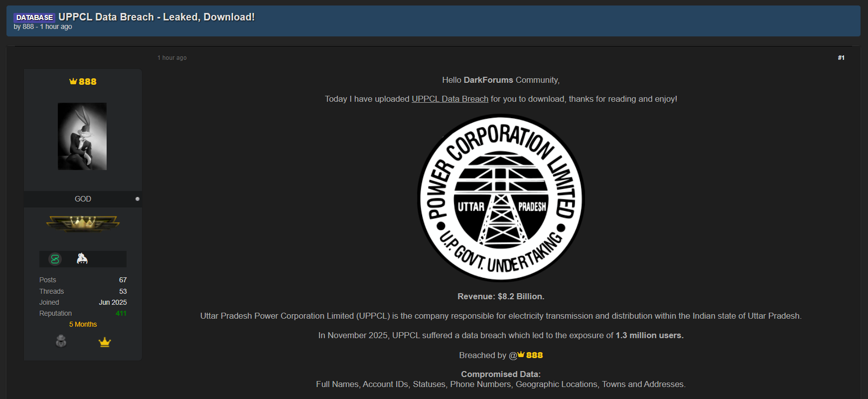Click the DATABASE prefix tag
868x399 pixels.
[34, 17]
